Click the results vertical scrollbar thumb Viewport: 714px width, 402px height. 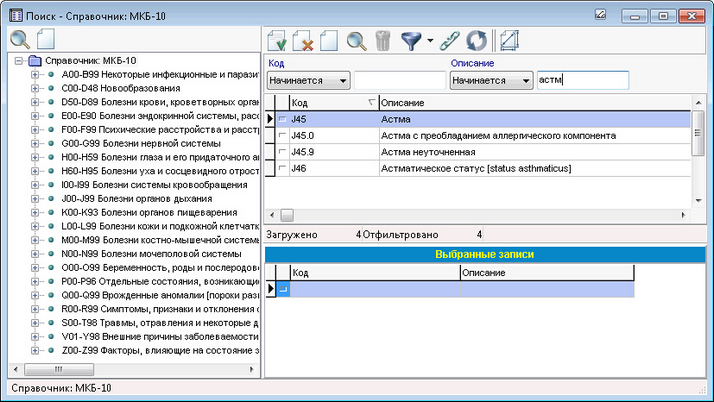pos(698,132)
